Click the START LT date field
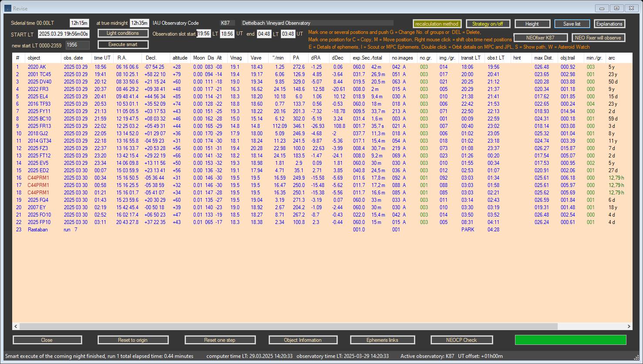The height and width of the screenshot is (364, 643). (64, 34)
